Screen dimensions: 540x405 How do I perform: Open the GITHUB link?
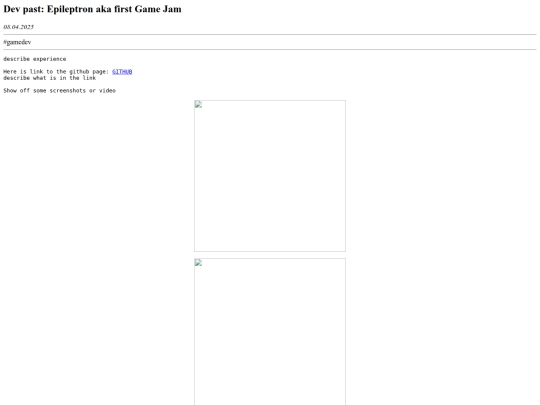[122, 72]
